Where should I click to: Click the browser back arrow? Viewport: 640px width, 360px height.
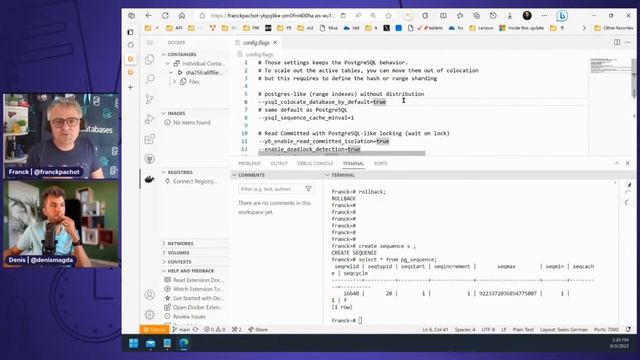click(149, 16)
